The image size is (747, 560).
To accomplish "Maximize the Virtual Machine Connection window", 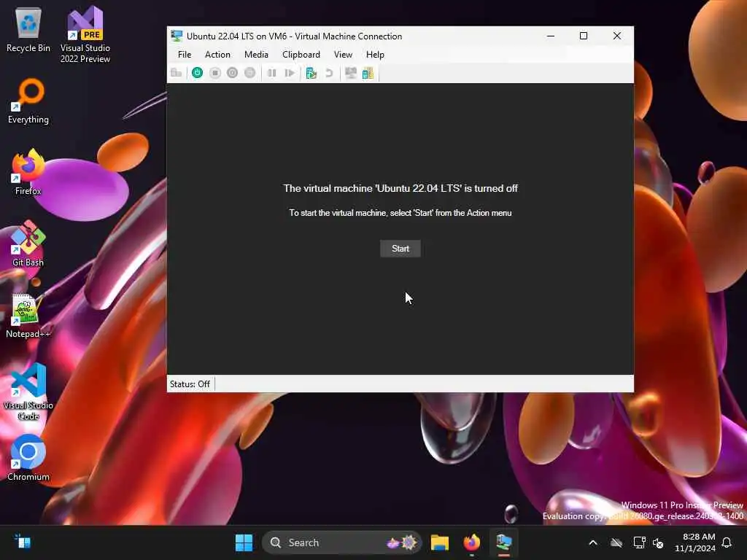I will tap(584, 36).
